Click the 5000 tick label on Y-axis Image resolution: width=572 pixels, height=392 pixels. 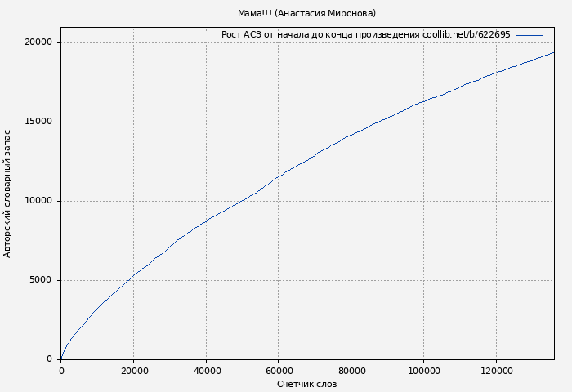tap(40, 280)
